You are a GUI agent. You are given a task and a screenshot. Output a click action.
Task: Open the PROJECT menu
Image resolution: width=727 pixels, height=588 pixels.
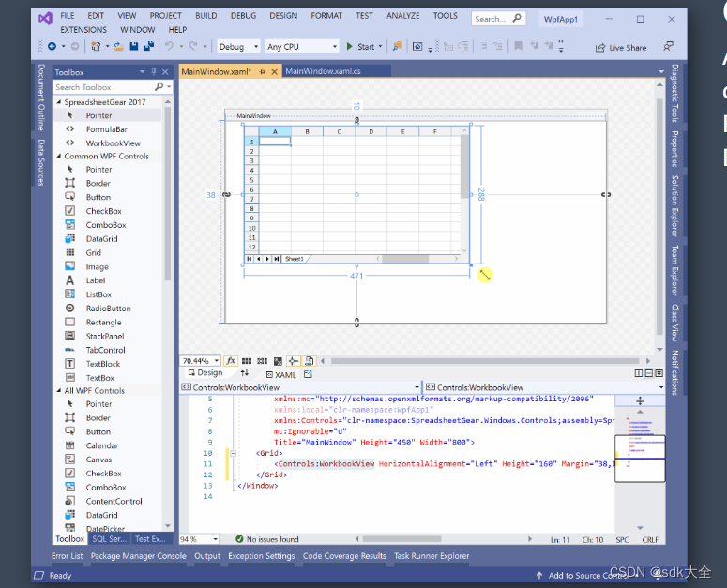coord(165,15)
